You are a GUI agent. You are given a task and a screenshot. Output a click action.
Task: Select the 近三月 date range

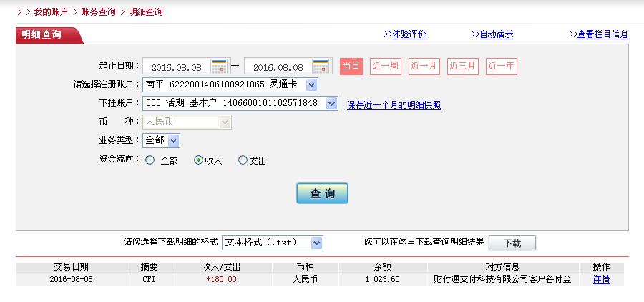click(463, 66)
